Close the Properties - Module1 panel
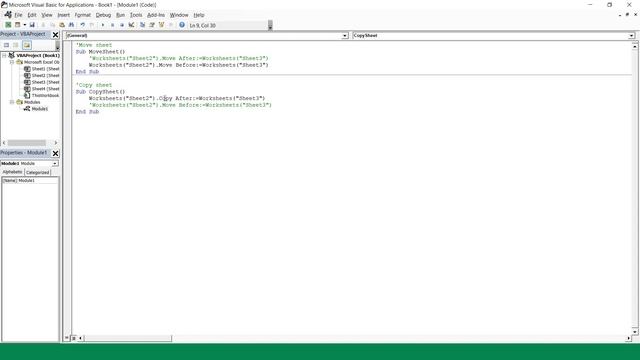Image resolution: width=640 pixels, height=360 pixels. (56, 153)
